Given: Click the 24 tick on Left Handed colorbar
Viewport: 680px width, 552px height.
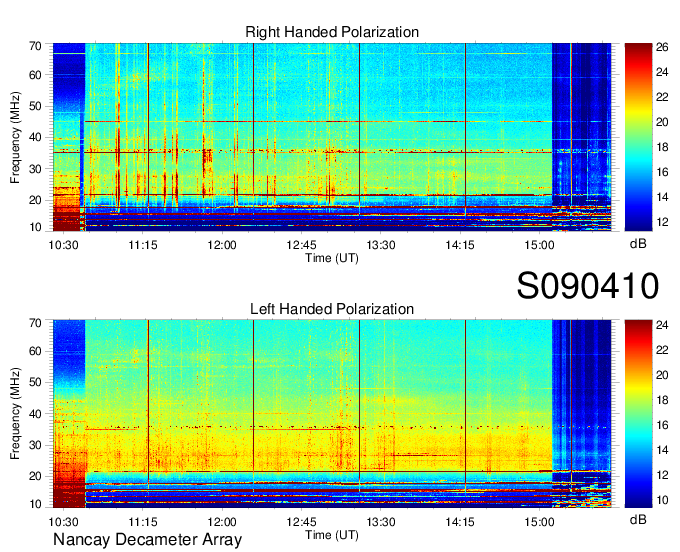Looking at the screenshot, I should [662, 325].
